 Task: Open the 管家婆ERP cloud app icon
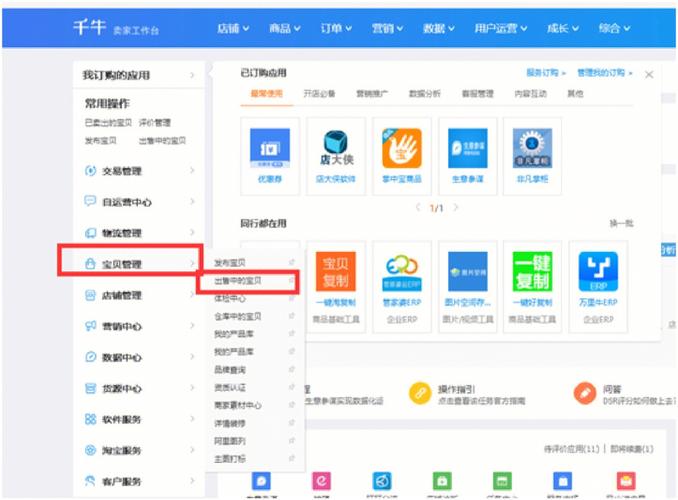(402, 271)
